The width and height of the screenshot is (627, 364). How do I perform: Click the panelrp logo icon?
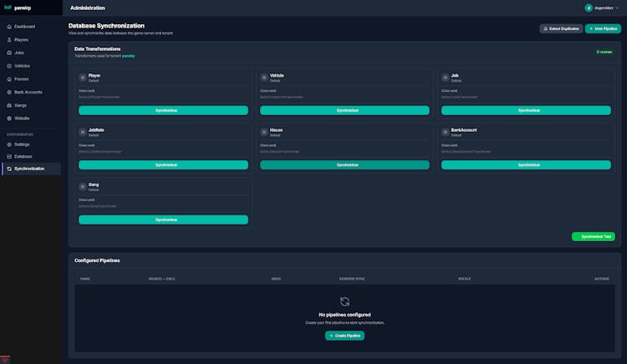tap(8, 8)
